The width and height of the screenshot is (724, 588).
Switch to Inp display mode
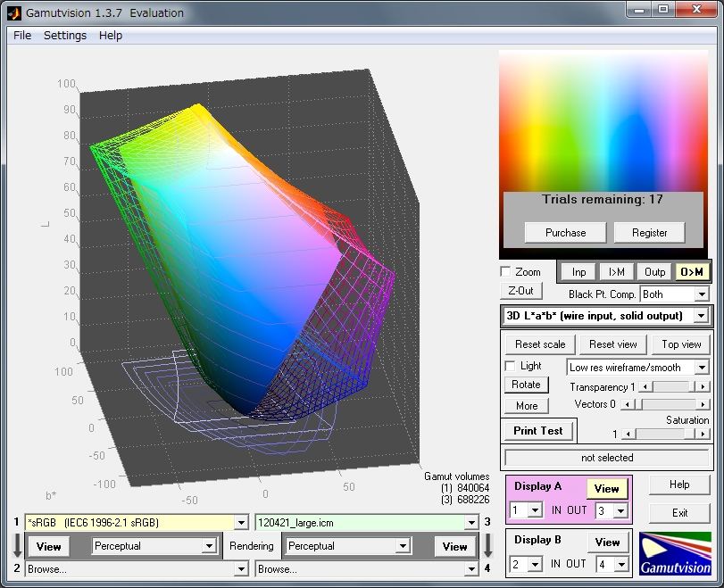click(x=579, y=272)
